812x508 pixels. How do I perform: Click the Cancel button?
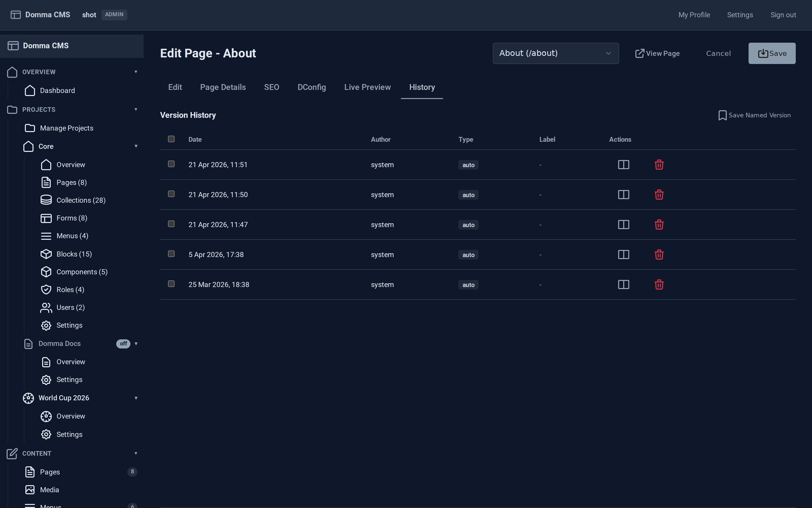[718, 53]
